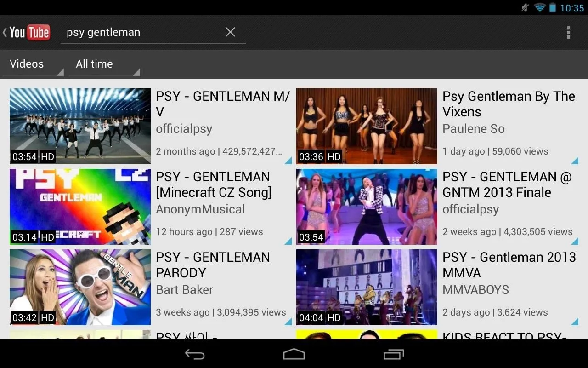Tap the Paulene So channel name
588x368 pixels.
click(x=474, y=129)
